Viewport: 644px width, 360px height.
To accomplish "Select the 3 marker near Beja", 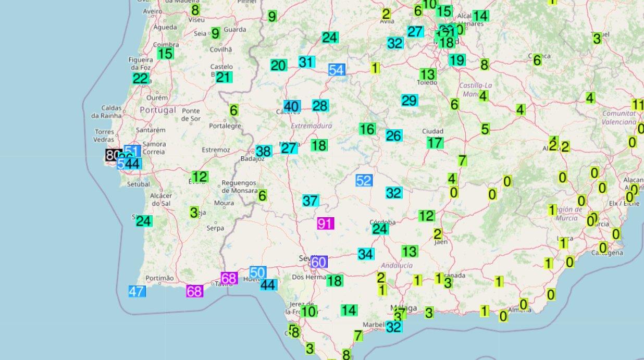I will coord(194,213).
